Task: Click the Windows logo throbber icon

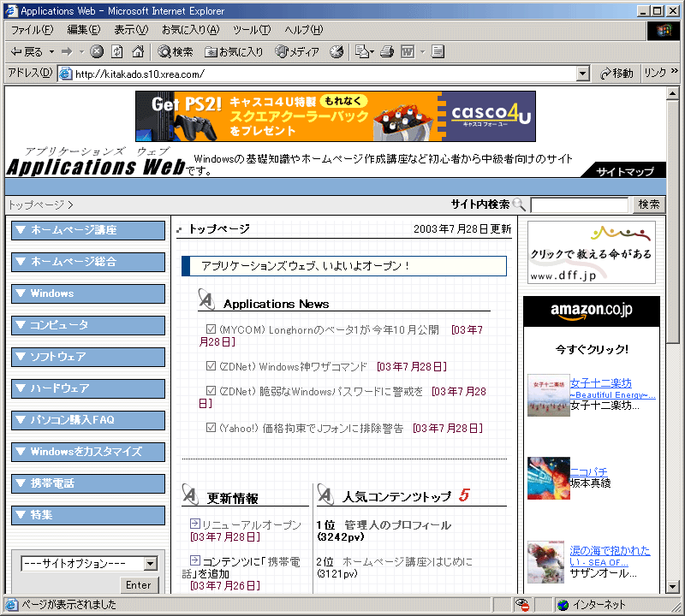Action: coord(664,30)
